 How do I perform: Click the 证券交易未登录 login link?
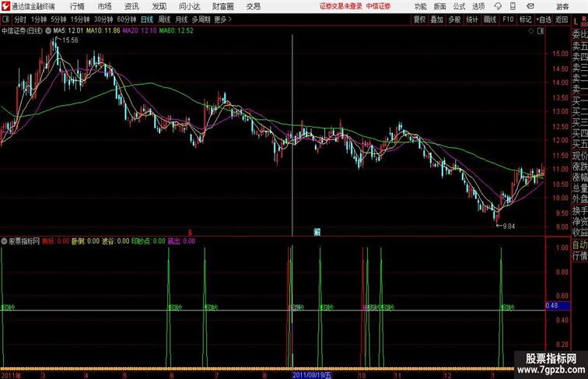[341, 6]
